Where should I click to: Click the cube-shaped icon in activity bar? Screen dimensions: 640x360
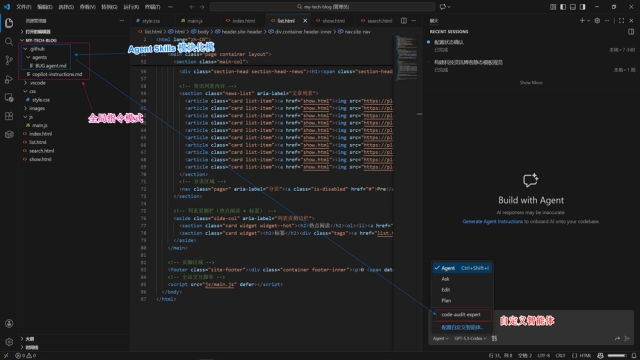(x=9, y=134)
